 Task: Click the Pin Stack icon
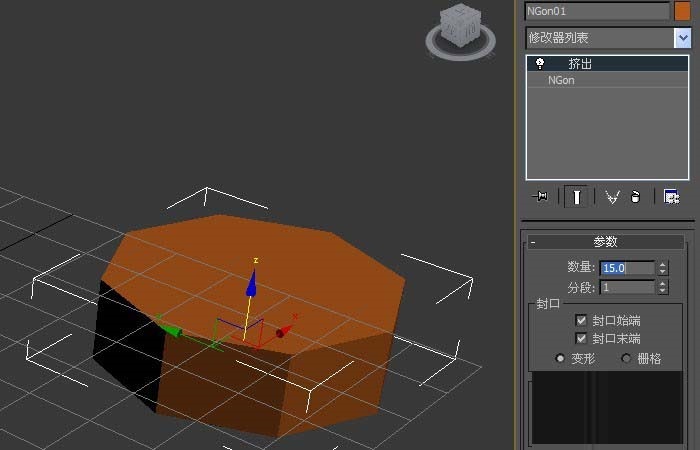pyautogui.click(x=540, y=196)
